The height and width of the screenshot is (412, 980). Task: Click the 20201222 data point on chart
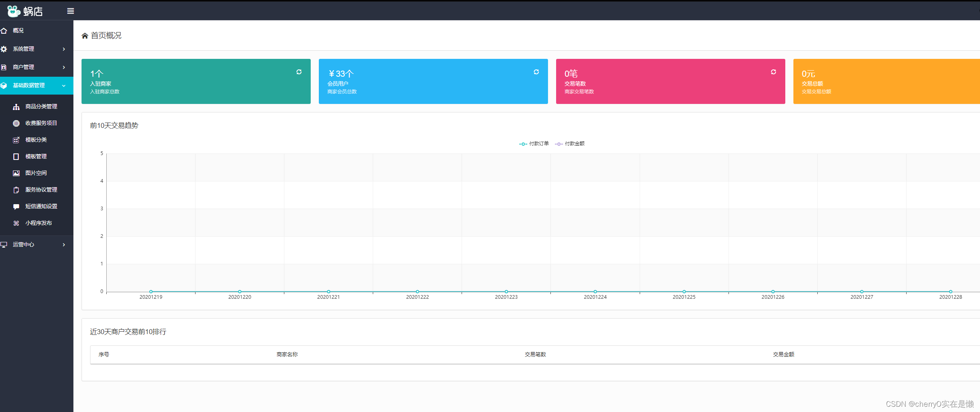click(417, 291)
